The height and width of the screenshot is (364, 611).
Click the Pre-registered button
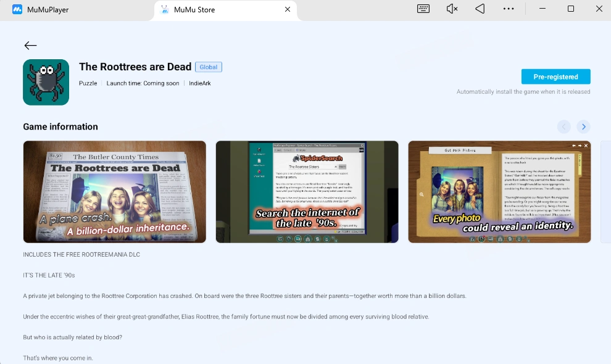point(555,77)
